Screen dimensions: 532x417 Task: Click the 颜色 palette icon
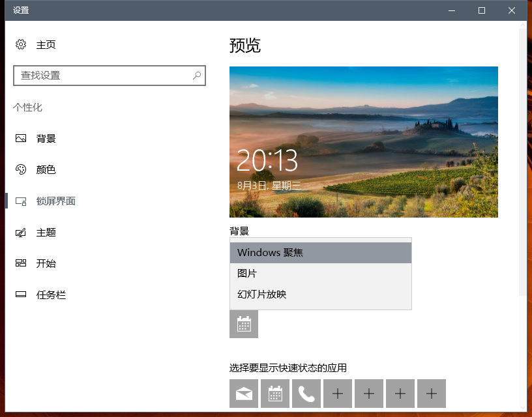(21, 169)
